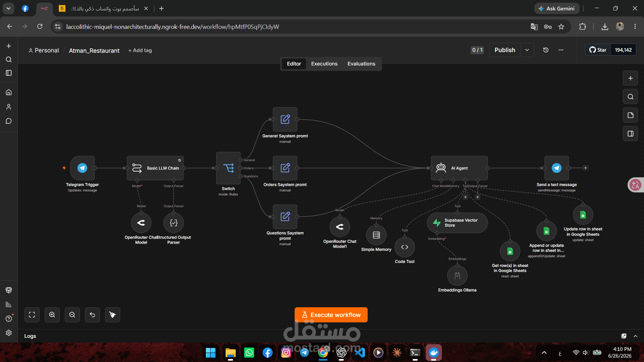Open the Questions Saystem promt node

coord(285,217)
